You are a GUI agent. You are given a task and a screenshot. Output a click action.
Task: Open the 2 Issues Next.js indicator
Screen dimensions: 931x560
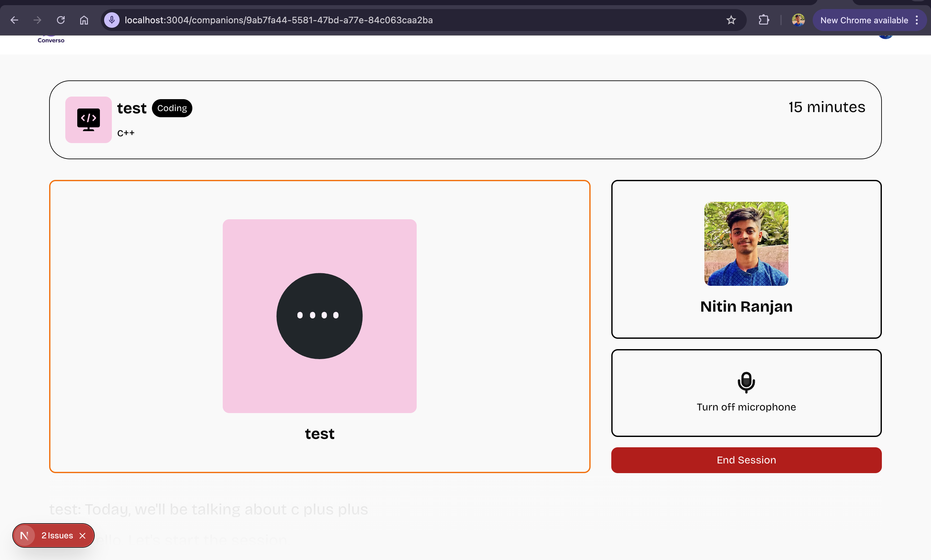click(x=57, y=535)
